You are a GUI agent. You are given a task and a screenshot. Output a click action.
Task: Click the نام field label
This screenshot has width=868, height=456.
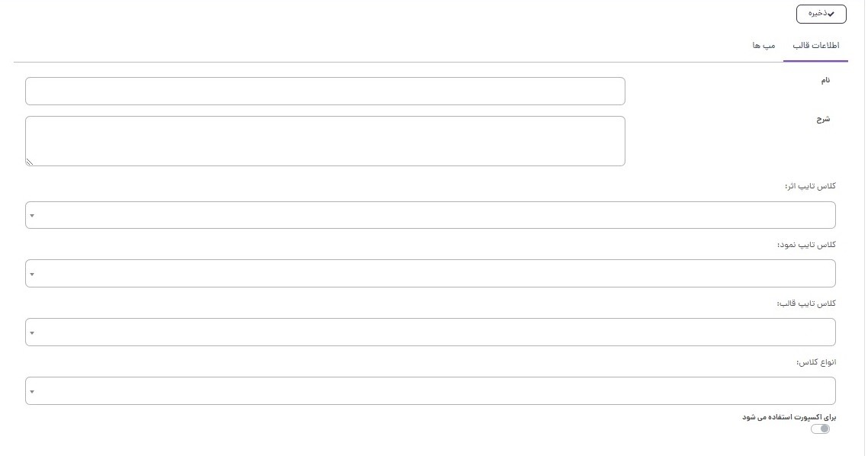coord(825,80)
